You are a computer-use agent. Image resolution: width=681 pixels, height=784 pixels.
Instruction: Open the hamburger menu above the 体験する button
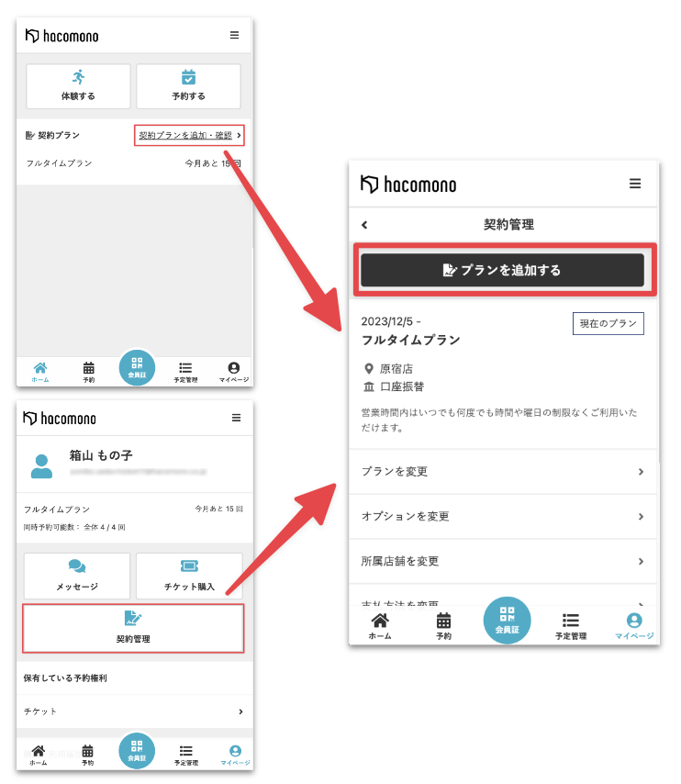tap(234, 35)
